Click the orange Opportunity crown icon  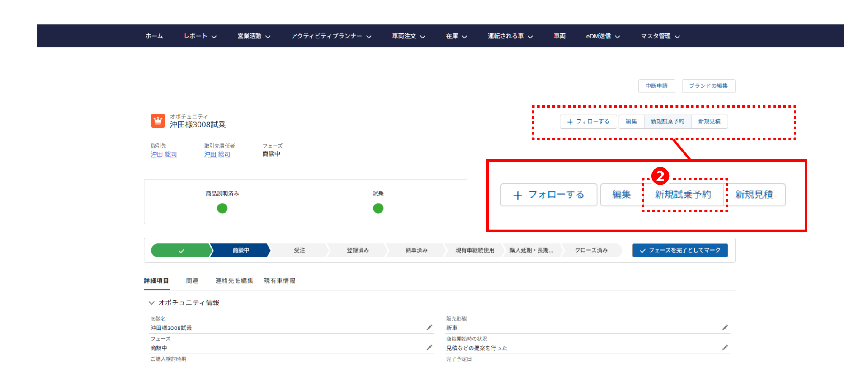pyautogui.click(x=158, y=121)
